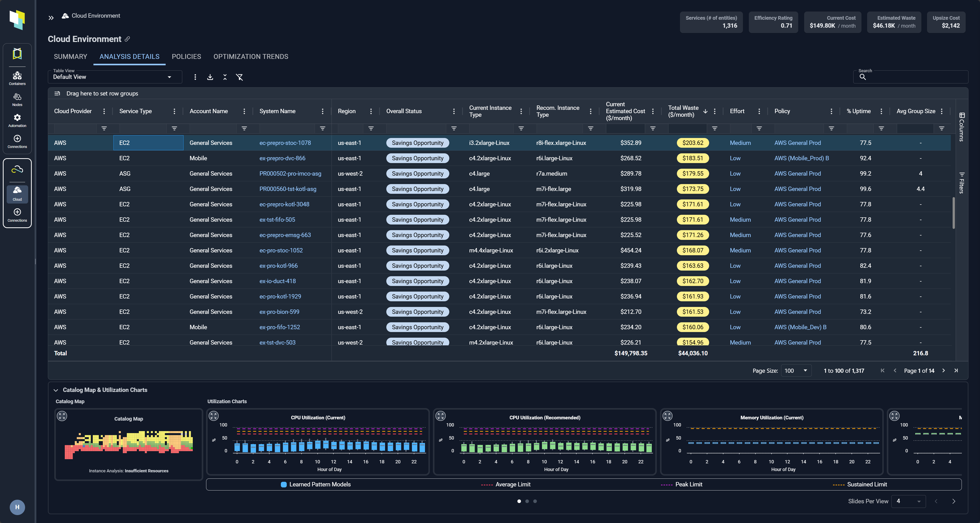Image resolution: width=980 pixels, height=523 pixels.
Task: Select the second carousel slide dot
Action: [x=527, y=501]
